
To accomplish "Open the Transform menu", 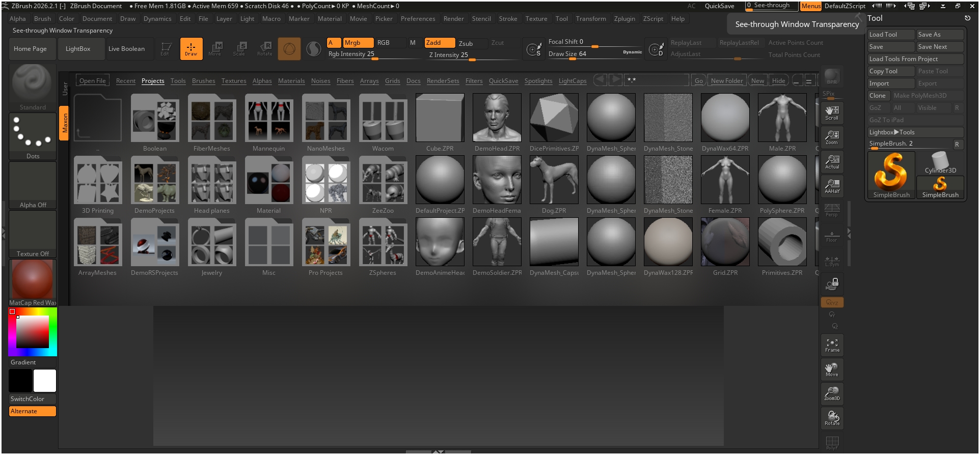I will click(x=591, y=19).
